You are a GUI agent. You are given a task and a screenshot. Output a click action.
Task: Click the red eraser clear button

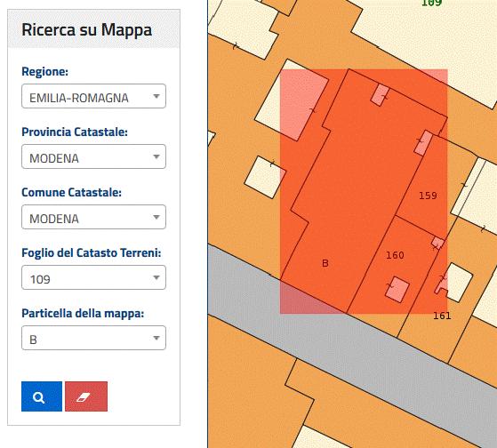86,396
